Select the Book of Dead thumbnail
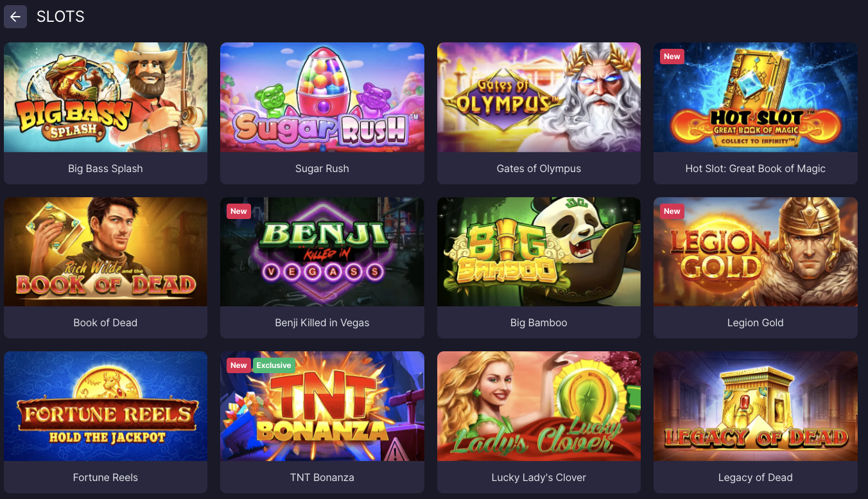This screenshot has width=868, height=499. click(x=105, y=252)
